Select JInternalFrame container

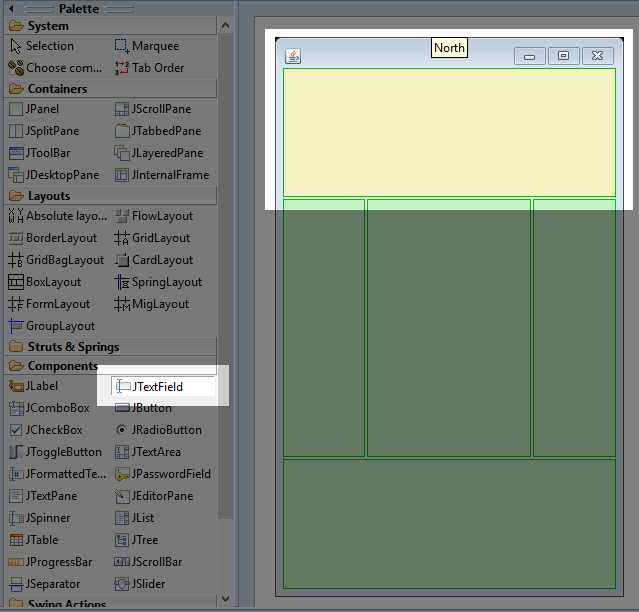pyautogui.click(x=162, y=175)
